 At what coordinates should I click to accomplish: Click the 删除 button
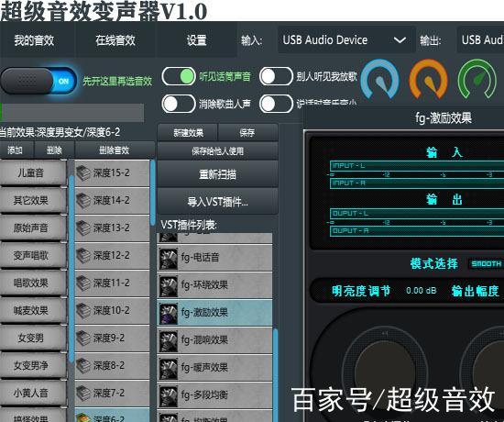[54, 150]
